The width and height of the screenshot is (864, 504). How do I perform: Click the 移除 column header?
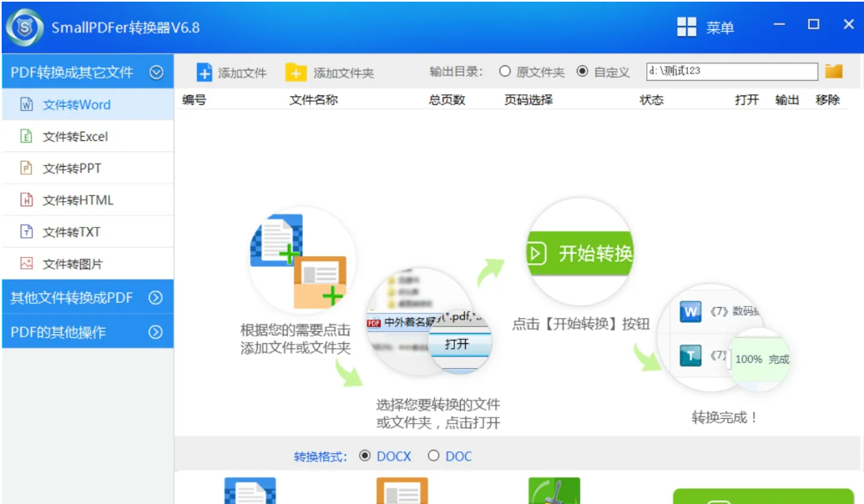[827, 99]
